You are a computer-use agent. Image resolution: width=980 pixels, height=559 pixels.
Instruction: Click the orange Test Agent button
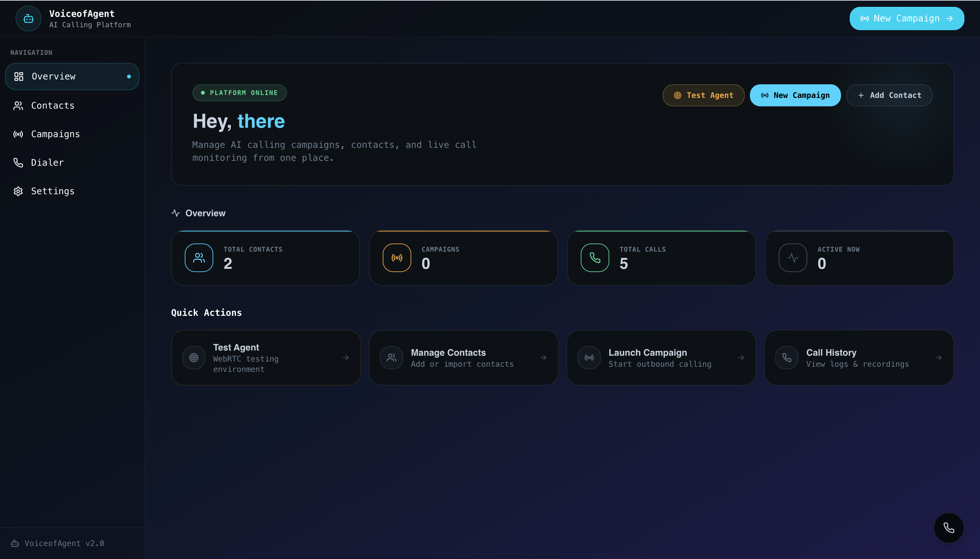pos(703,95)
